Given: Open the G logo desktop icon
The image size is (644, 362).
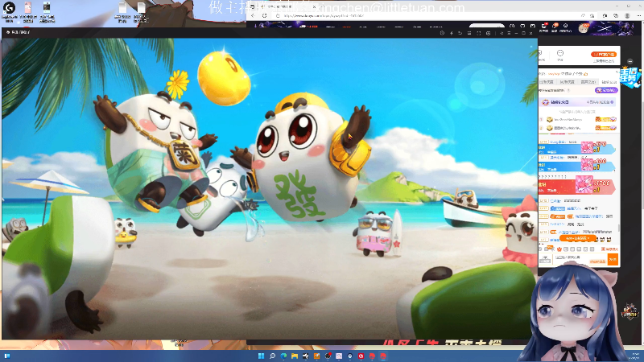Looking at the screenshot, I should click(9, 7).
